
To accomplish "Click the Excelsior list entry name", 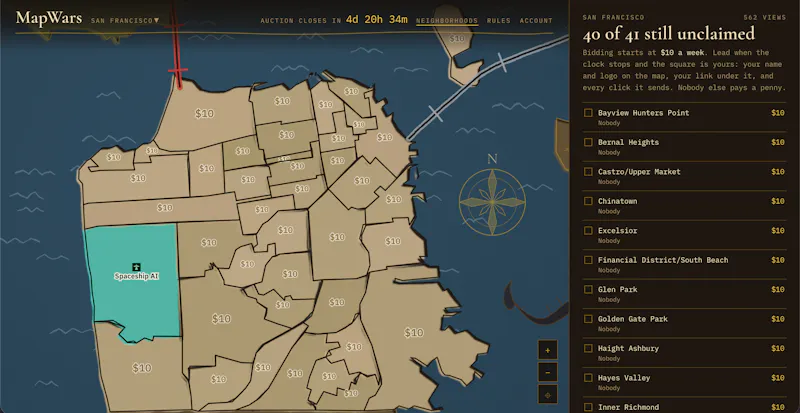I will 617,231.
